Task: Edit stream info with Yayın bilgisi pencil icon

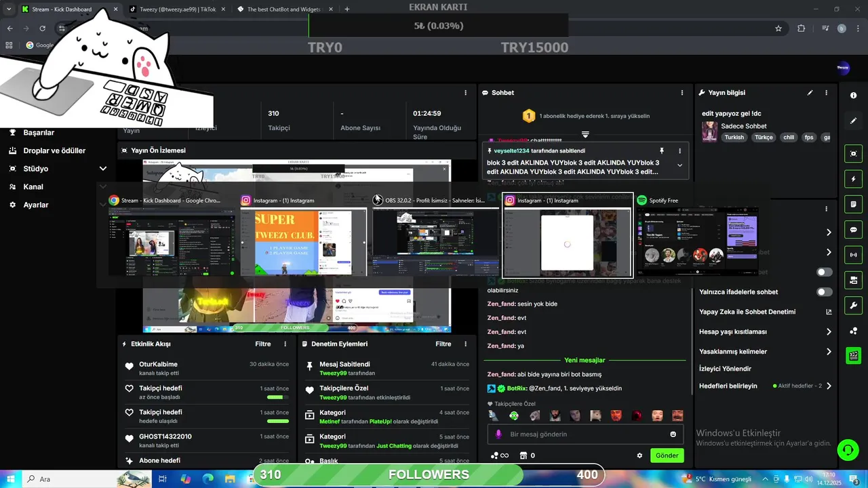Action: (810, 93)
